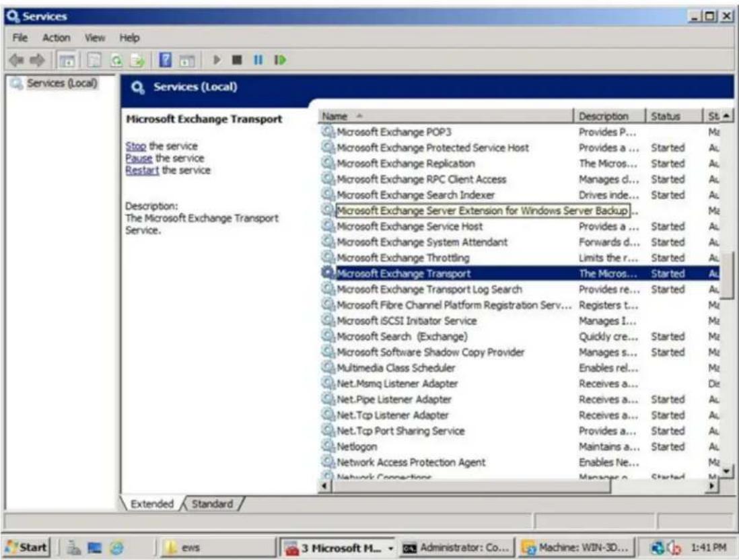This screenshot has width=739, height=560.
Task: Click the Internet Explorer quick launch icon
Action: click(x=116, y=547)
